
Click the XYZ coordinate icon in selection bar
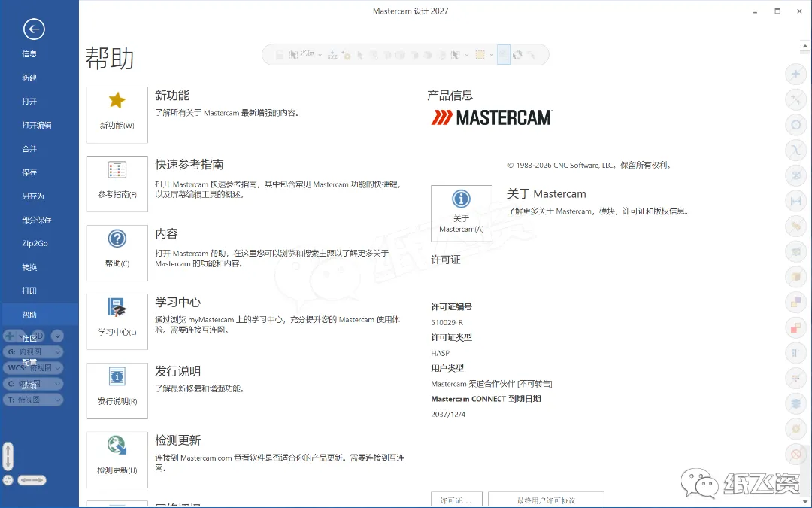(332, 55)
